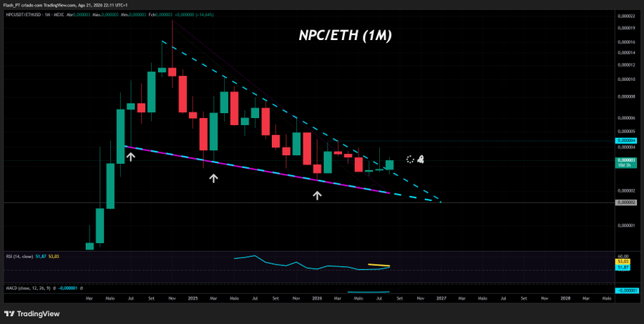Image resolution: width=644 pixels, height=324 pixels.
Task: Click the 0,000010 price axis label
Action: click(626, 79)
